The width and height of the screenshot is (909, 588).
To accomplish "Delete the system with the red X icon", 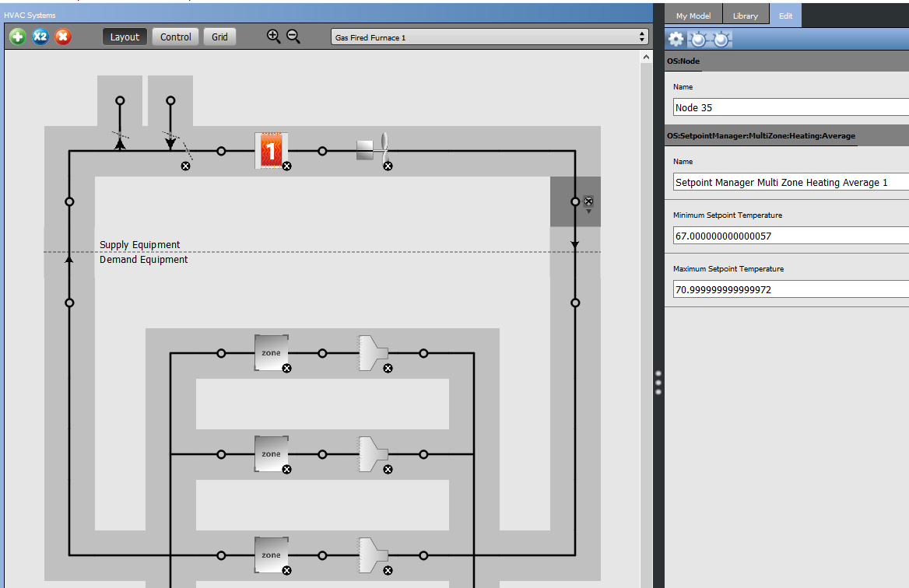I will (62, 37).
